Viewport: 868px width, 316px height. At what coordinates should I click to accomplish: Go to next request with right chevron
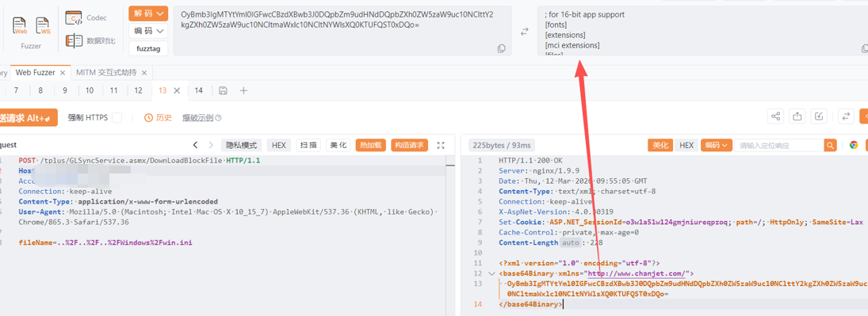coord(211,145)
